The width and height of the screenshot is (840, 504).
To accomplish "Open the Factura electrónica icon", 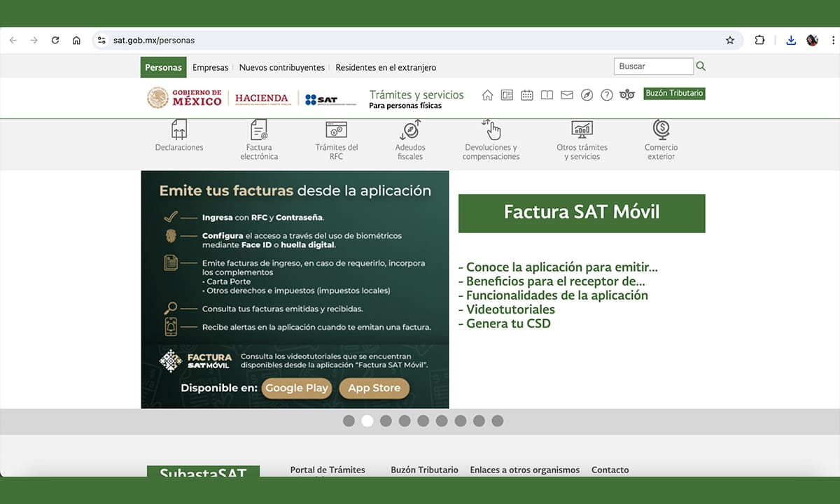I will tap(259, 129).
